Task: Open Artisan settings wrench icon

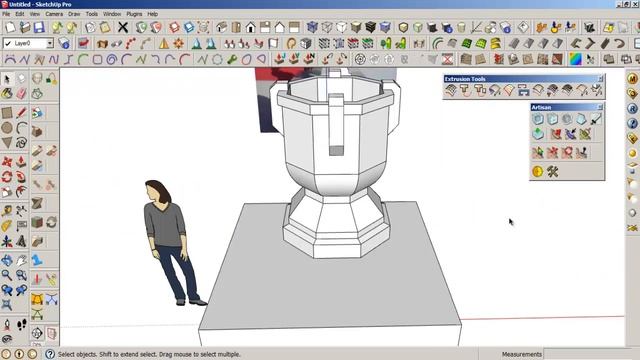Action: pyautogui.click(x=552, y=172)
